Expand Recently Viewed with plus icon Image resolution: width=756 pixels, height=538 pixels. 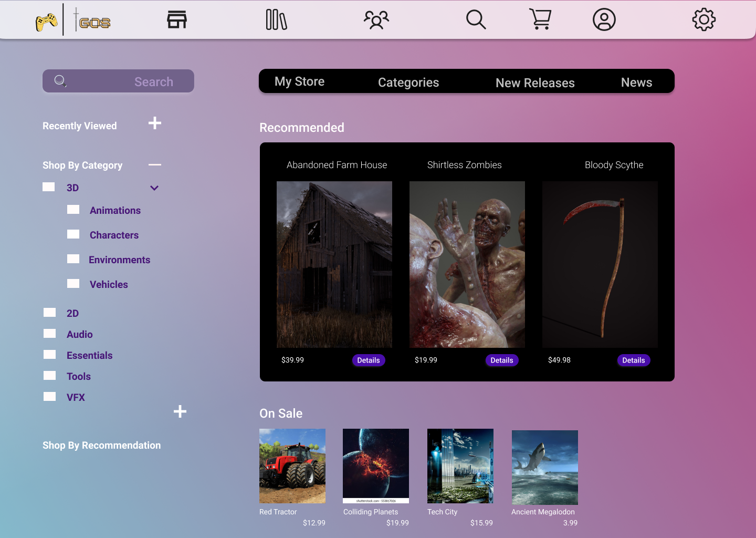pos(155,123)
